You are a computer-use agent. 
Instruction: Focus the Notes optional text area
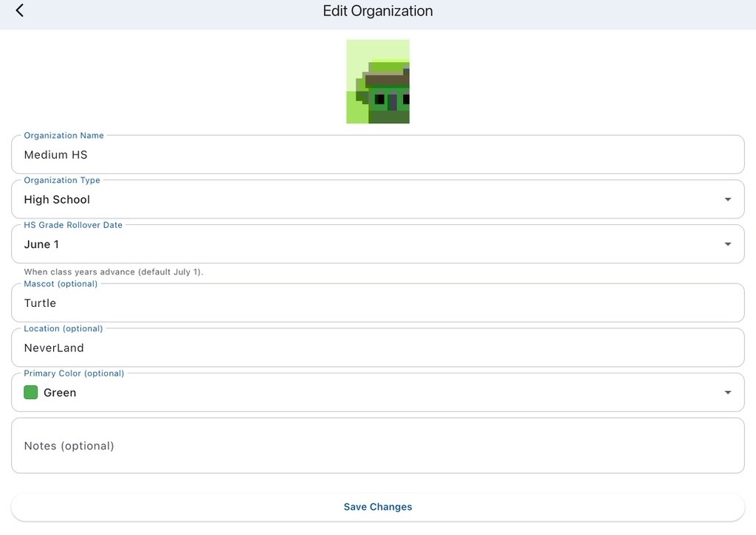point(378,446)
